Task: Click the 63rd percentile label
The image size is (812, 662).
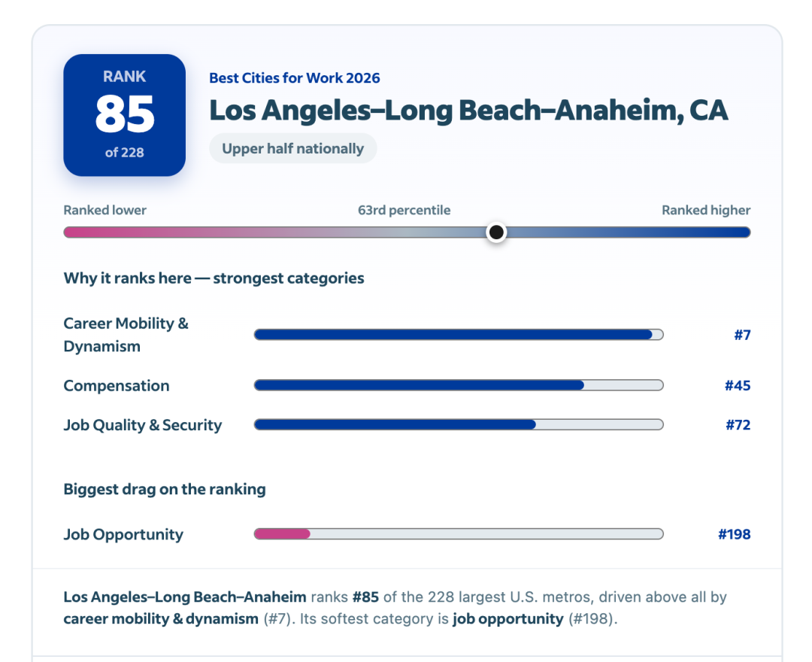Action: 404,211
